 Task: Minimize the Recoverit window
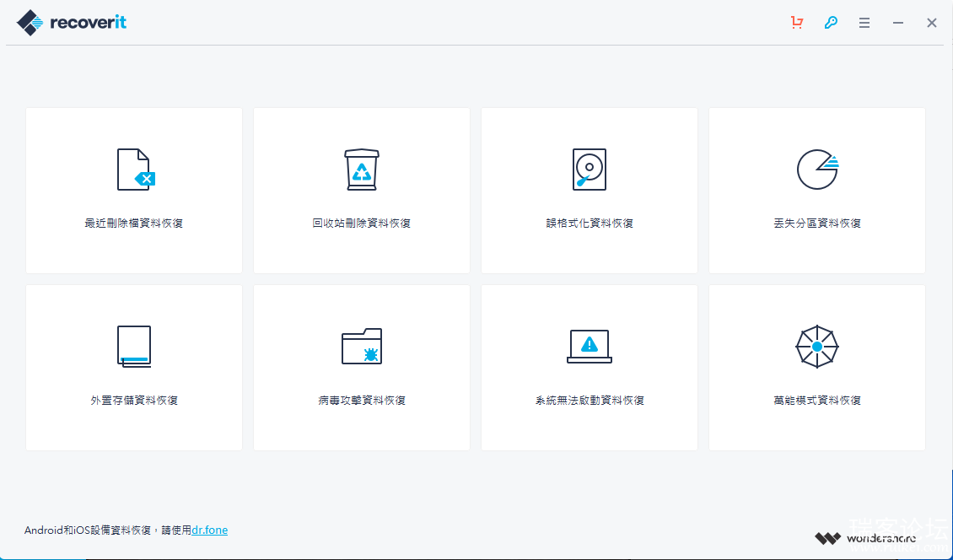point(898,23)
